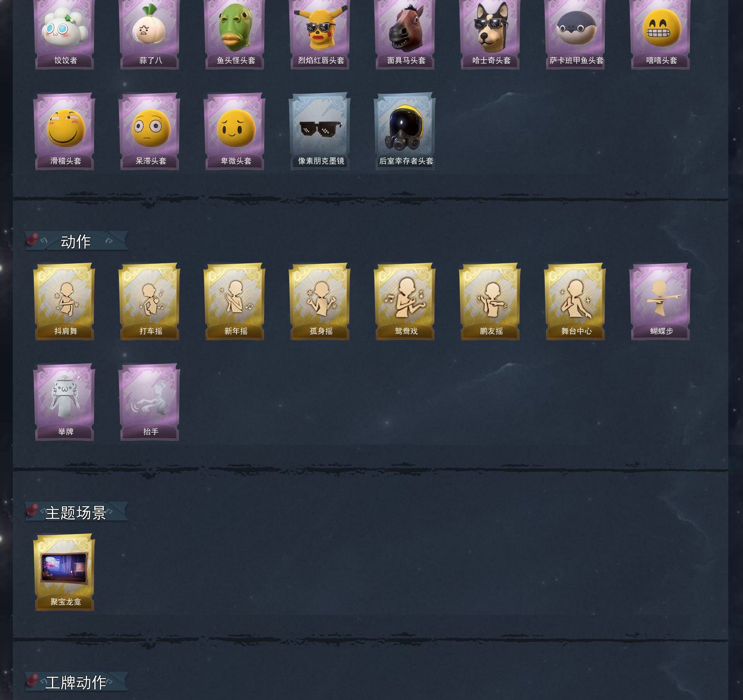
Task: Choose the green 鱼头怪头套 fish mask
Action: [x=235, y=34]
